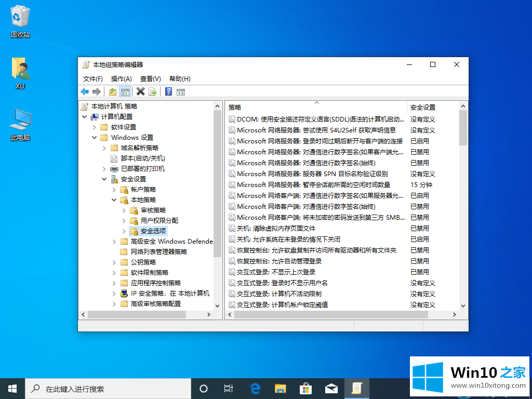Expand the 用户权限分配 tree node
The width and height of the screenshot is (532, 399).
pos(124,220)
